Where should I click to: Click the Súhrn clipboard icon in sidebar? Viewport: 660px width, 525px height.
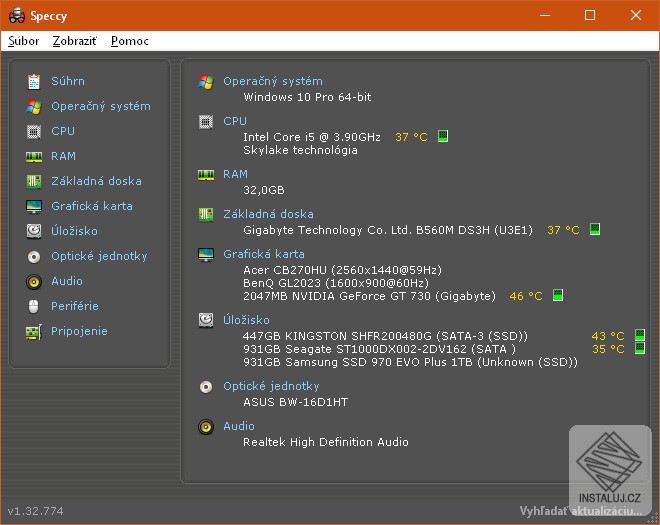tap(34, 81)
